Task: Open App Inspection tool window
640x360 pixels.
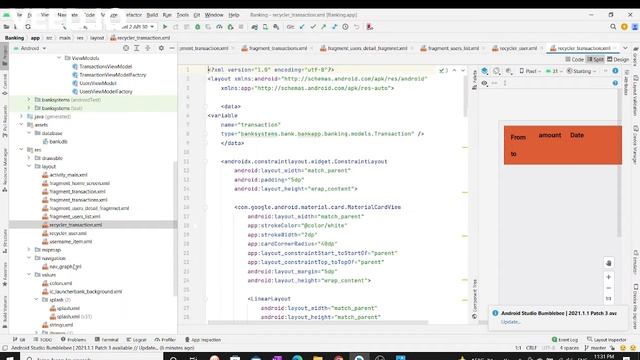Action: coord(203,340)
